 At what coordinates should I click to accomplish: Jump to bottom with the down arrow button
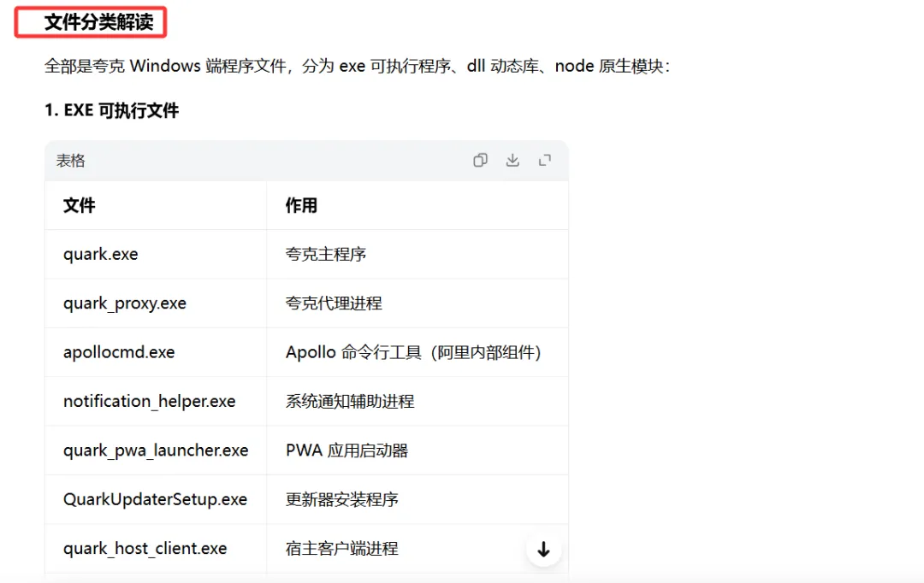click(543, 550)
